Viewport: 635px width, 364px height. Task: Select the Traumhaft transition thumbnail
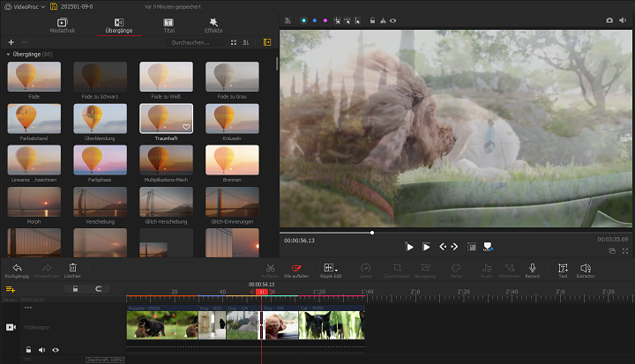[x=167, y=119]
